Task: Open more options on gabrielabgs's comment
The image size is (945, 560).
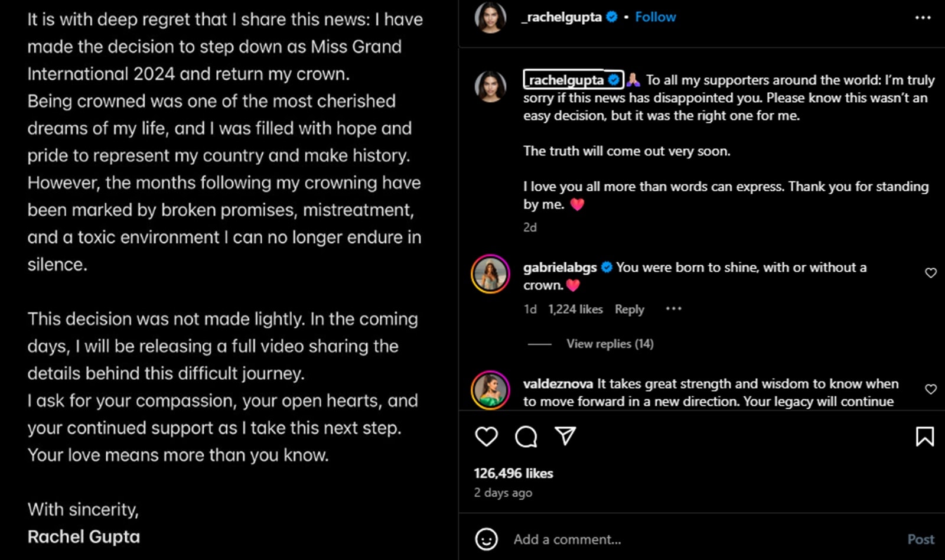Action: point(673,308)
